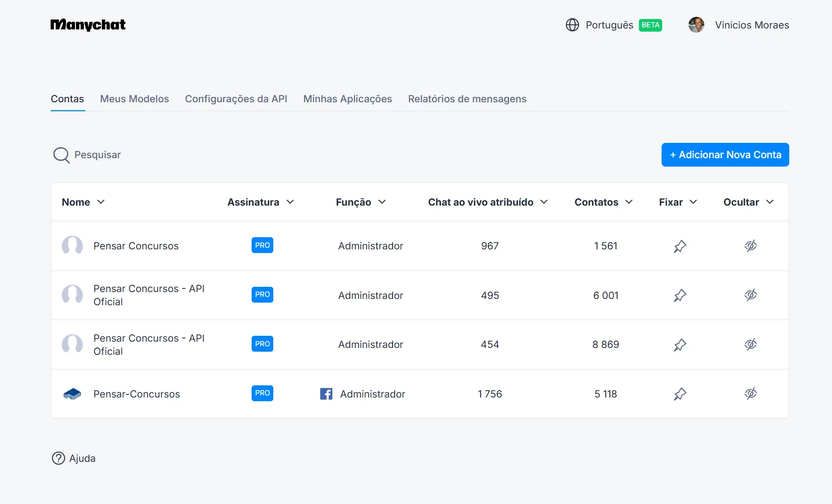Screen dimensions: 832x504
Task: Click Adicionar Nova Conta button
Action: point(725,155)
